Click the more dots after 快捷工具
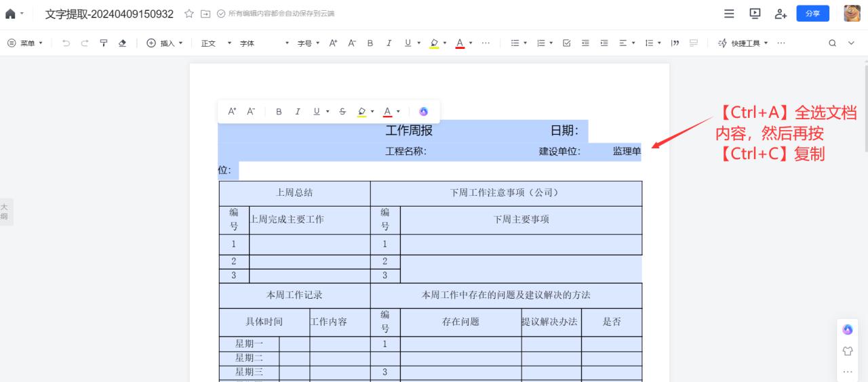868x382 pixels. coord(781,43)
